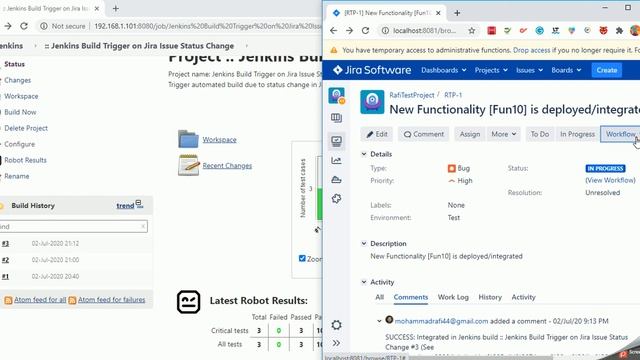Bookmark the Jira page with star icon
The height and width of the screenshot is (360, 640).
click(x=472, y=31)
